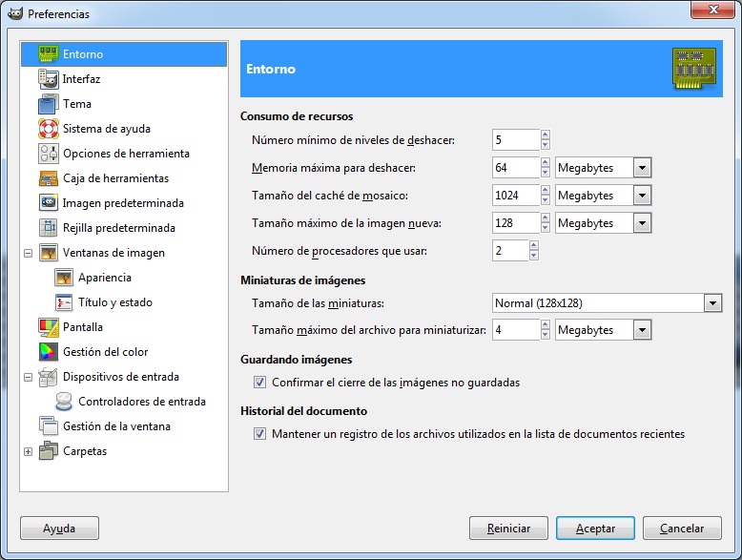Open units dropdown for Memoria máxima para deshacer
The height and width of the screenshot is (560, 742).
[642, 168]
